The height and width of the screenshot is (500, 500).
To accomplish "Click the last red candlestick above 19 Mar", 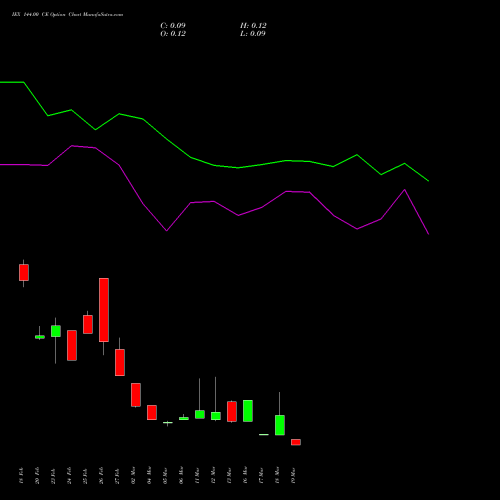I will [296, 442].
